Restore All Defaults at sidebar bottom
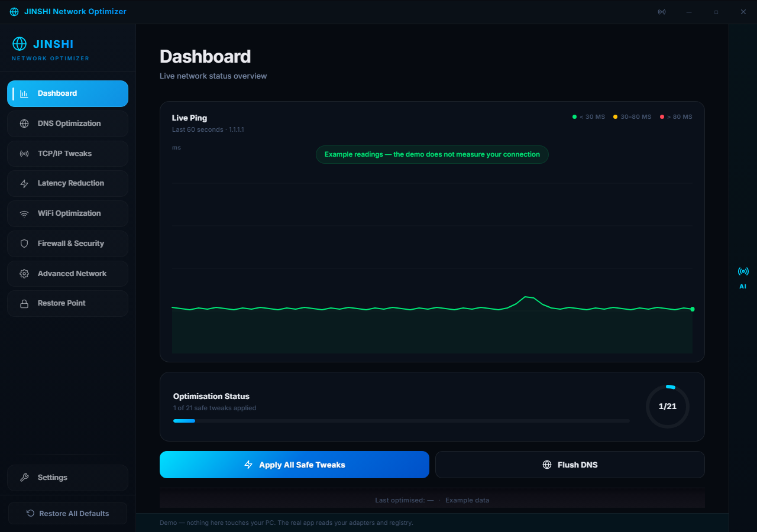Image resolution: width=757 pixels, height=532 pixels. pyautogui.click(x=67, y=513)
